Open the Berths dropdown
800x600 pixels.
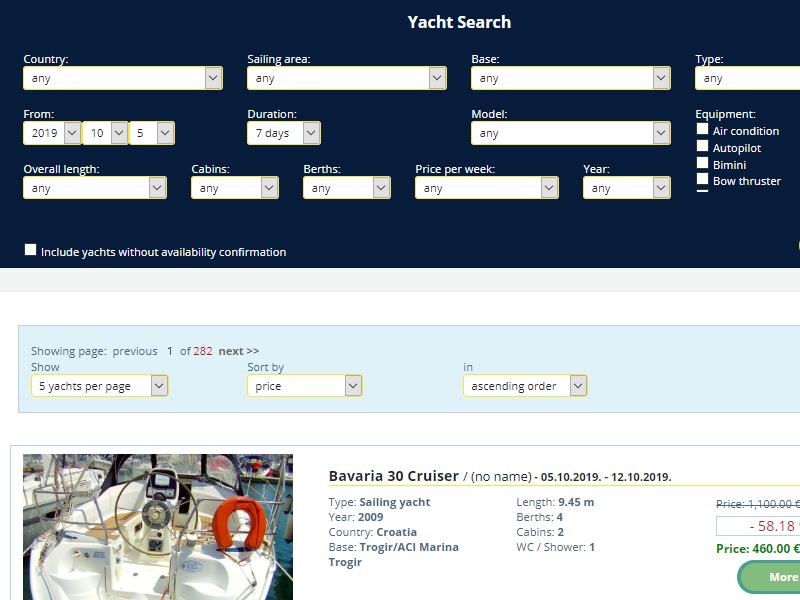[x=346, y=188]
